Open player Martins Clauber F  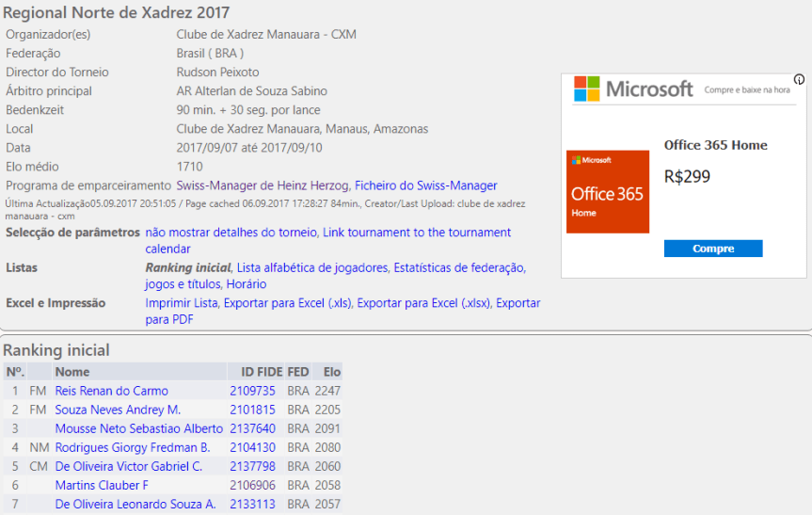point(102,485)
